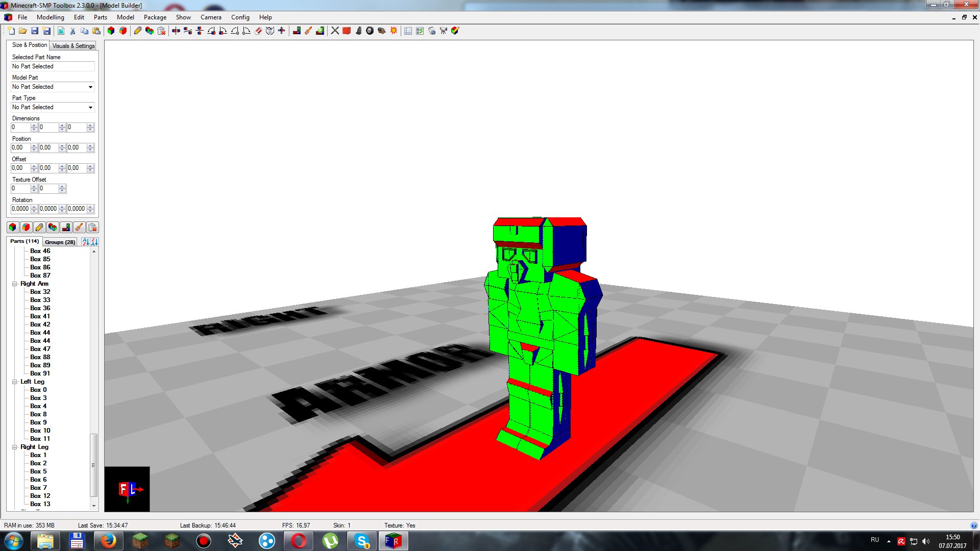
Task: Click the orange explosion icon in toolbar
Action: tap(394, 31)
